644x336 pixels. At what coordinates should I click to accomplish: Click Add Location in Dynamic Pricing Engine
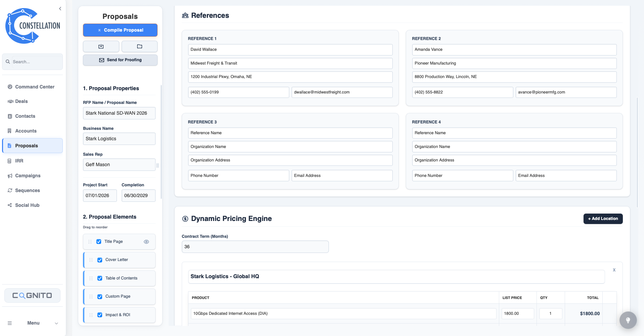603,219
